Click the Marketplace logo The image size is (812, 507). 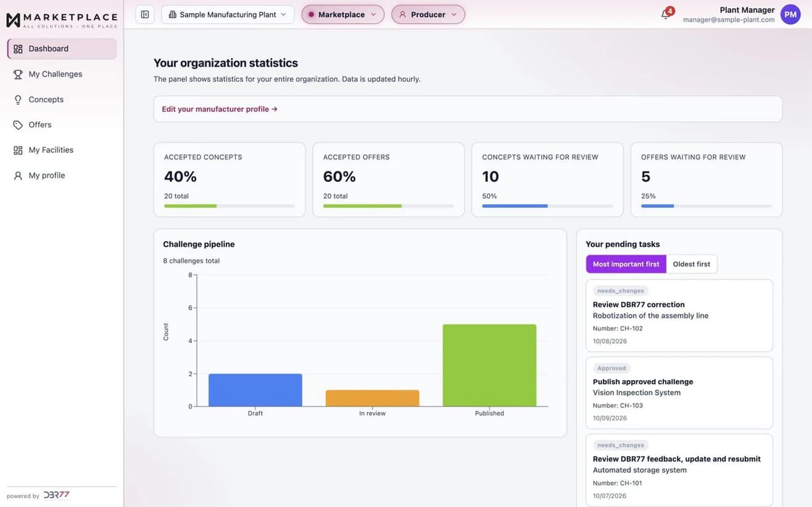coord(61,20)
